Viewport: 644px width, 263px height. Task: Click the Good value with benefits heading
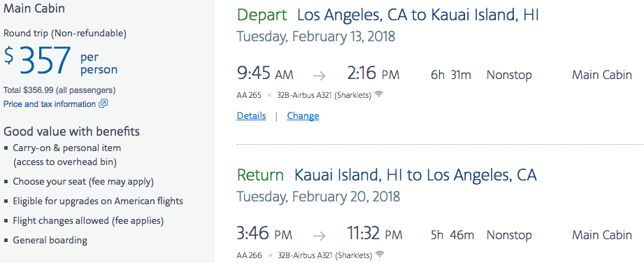[x=71, y=131]
